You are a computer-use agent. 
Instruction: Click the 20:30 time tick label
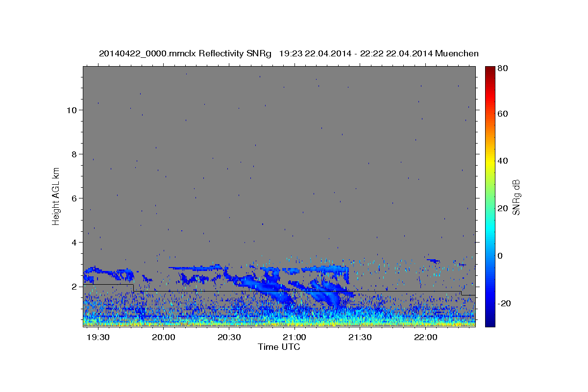pos(229,338)
